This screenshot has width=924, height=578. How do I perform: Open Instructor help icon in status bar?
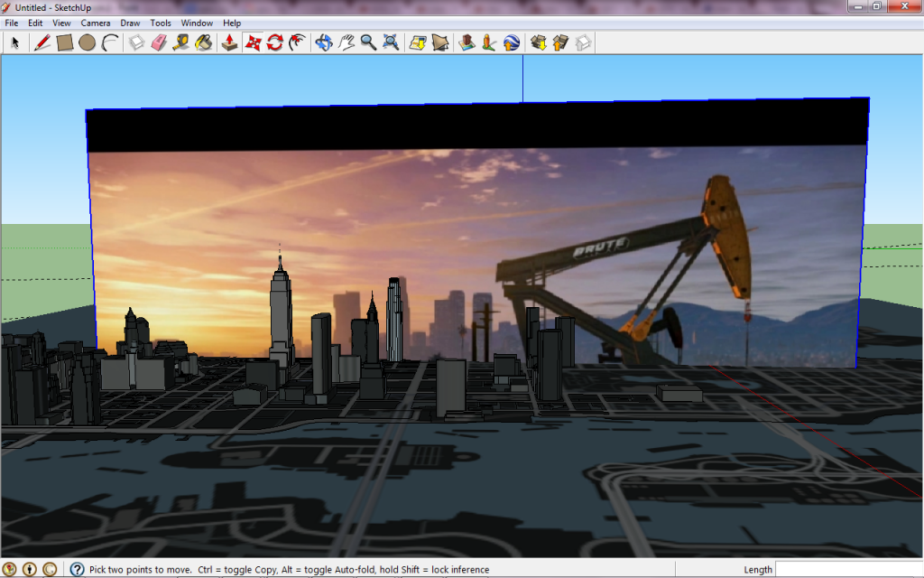[77, 570]
